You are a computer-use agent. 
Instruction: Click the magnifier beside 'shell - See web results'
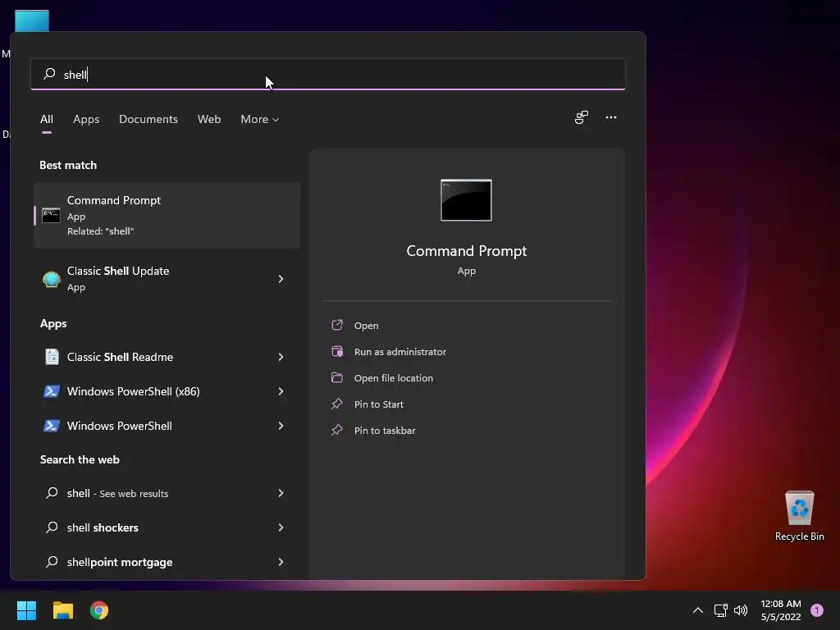pyautogui.click(x=52, y=493)
